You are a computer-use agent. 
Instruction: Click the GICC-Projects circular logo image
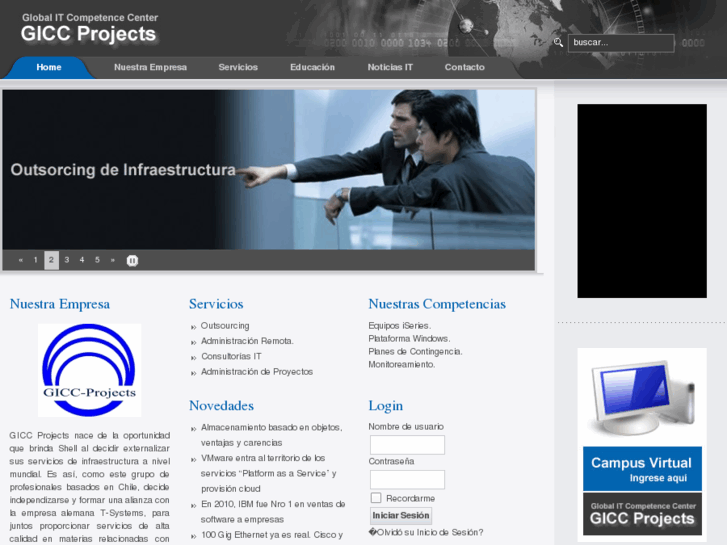[89, 370]
